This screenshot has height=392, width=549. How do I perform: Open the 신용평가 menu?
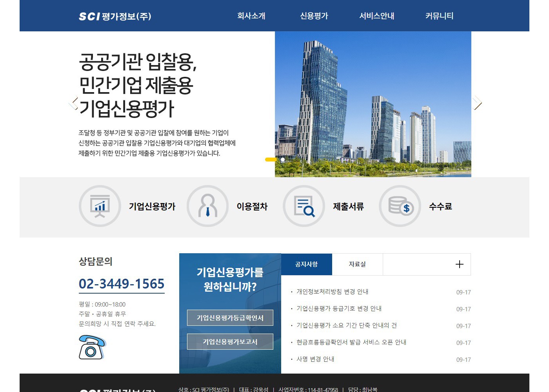[x=314, y=16]
